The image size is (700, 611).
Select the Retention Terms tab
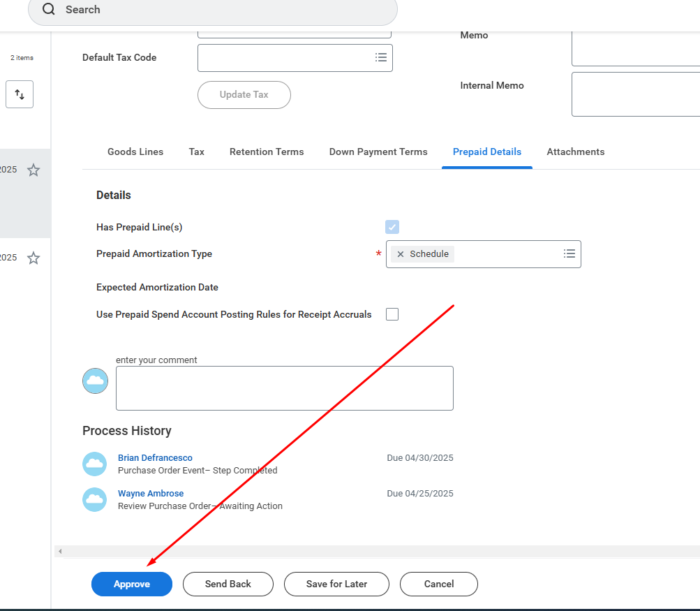click(x=267, y=152)
